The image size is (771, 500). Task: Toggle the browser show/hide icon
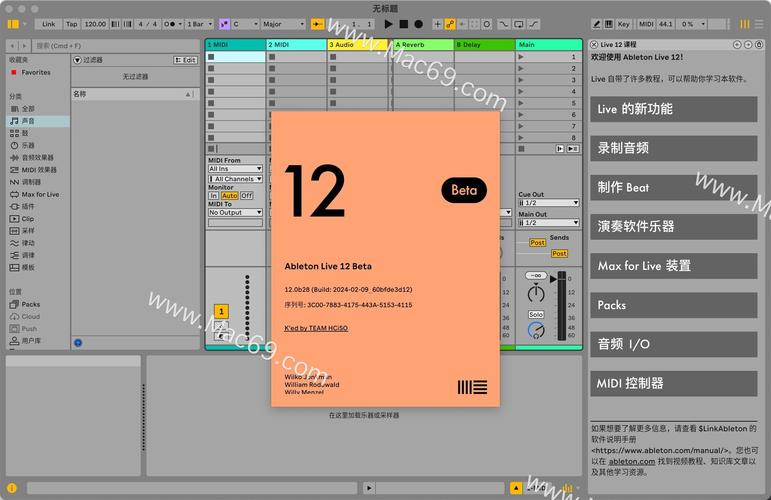[13, 24]
